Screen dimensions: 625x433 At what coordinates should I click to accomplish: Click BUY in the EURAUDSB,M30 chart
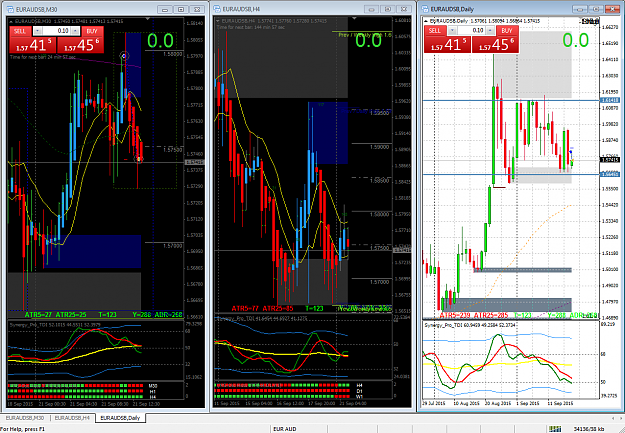tap(92, 31)
